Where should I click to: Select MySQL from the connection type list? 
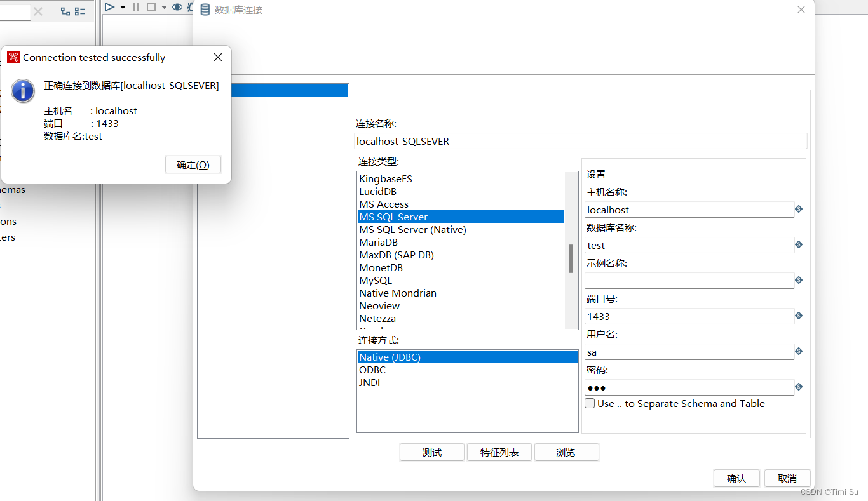(x=376, y=280)
